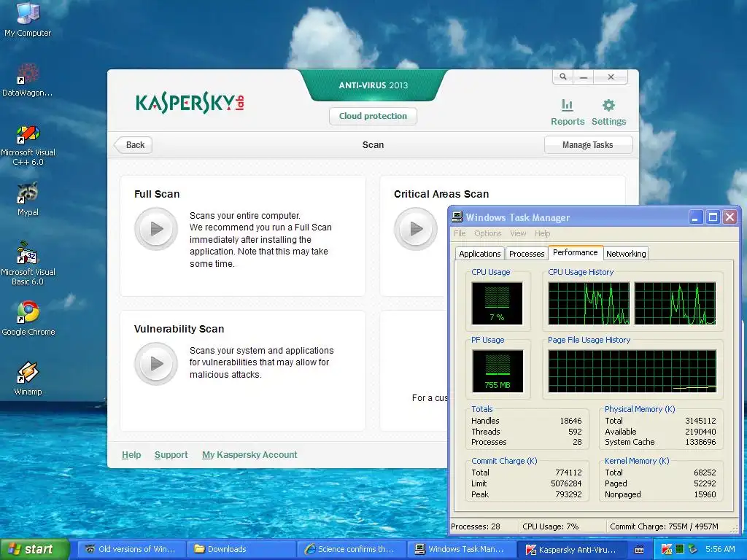The height and width of the screenshot is (560, 747).
Task: Click the System Cache value 1338696
Action: [x=700, y=442]
